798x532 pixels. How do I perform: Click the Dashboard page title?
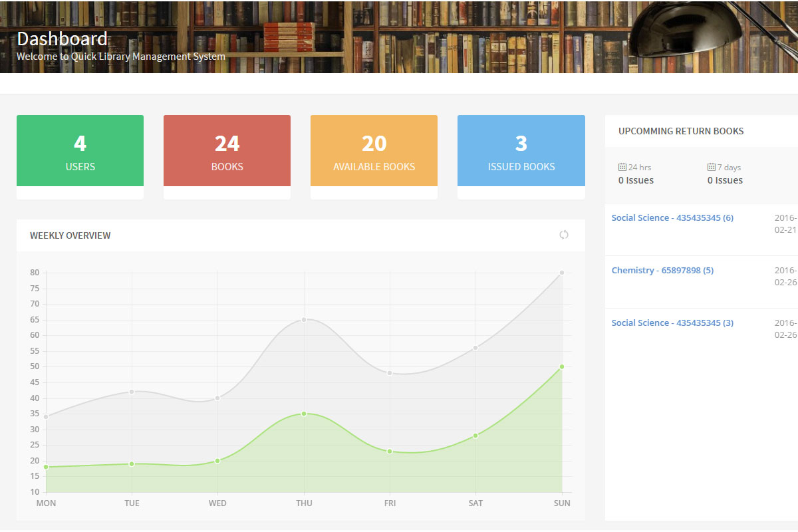click(63, 39)
